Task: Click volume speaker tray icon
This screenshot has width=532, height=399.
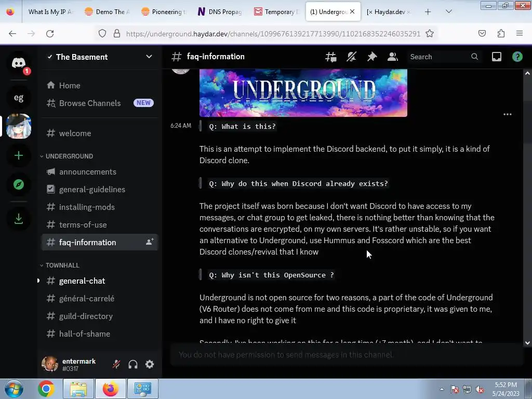Action: point(480,390)
